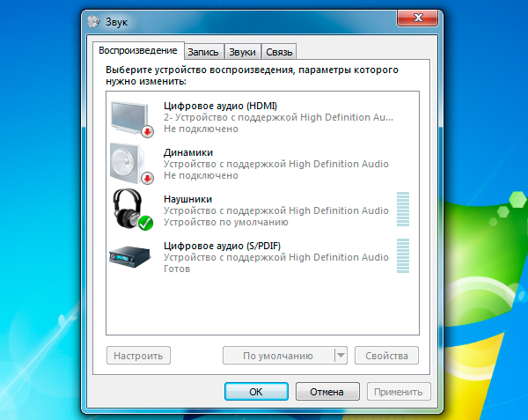Viewport: 528px width, 420px height.
Task: Click the green checkmark badge on headphones
Action: pos(146,222)
